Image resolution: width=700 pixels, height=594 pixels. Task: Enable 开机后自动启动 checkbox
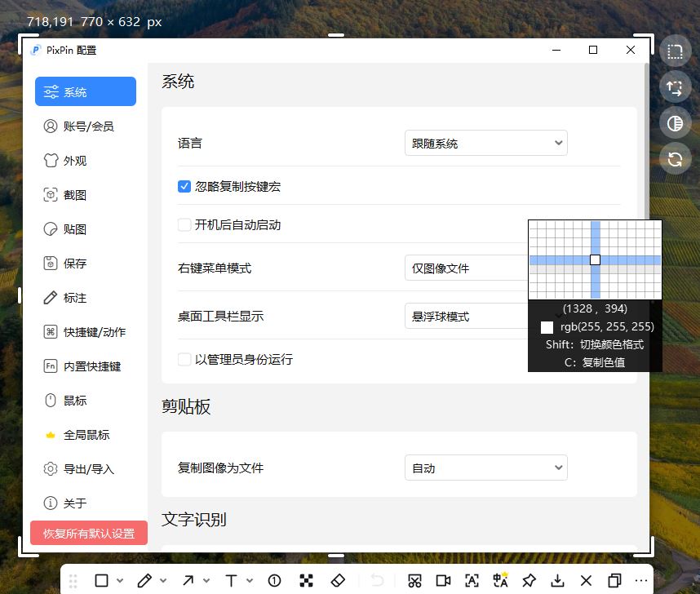(184, 226)
